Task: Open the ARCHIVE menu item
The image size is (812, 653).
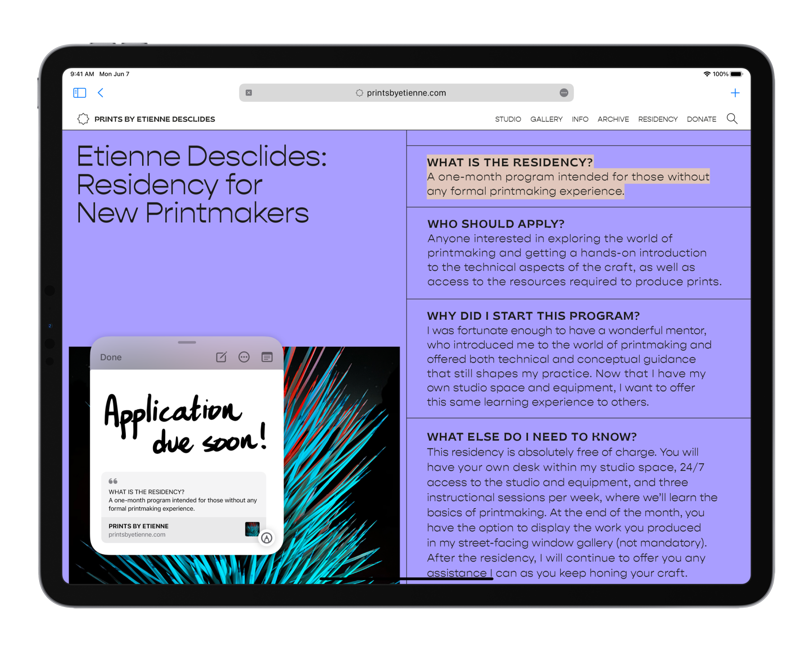Action: pyautogui.click(x=613, y=119)
